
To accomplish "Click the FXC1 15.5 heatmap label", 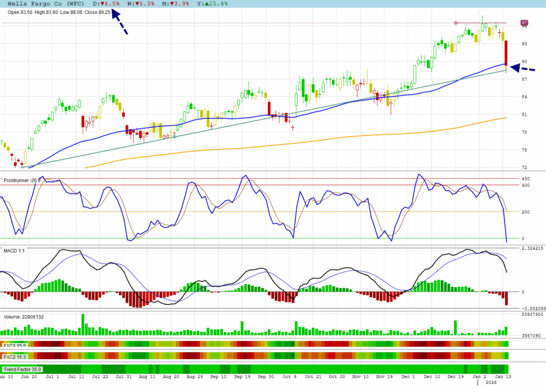I will click(x=15, y=346).
